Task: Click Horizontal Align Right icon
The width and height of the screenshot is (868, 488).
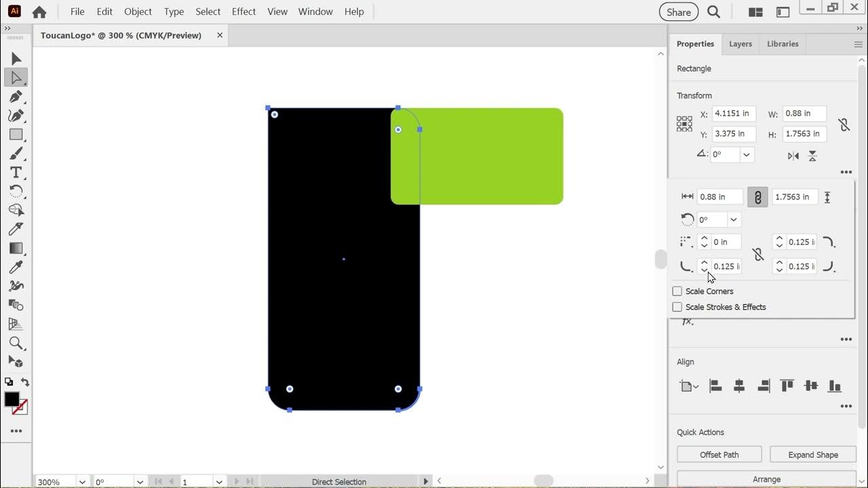Action: pyautogui.click(x=764, y=386)
